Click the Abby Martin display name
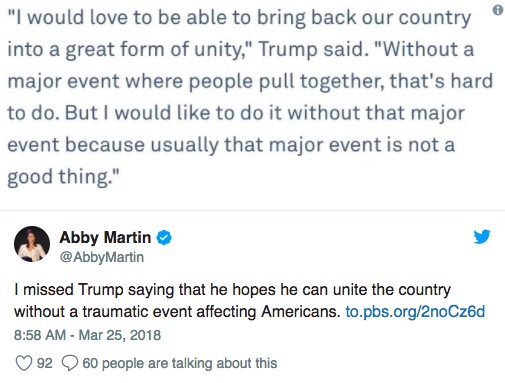The image size is (505, 383). pos(105,238)
